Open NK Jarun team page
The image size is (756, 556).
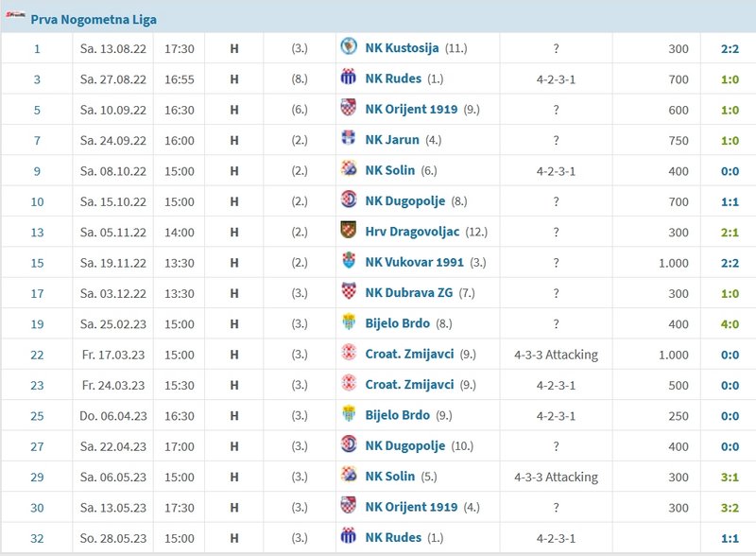click(392, 140)
